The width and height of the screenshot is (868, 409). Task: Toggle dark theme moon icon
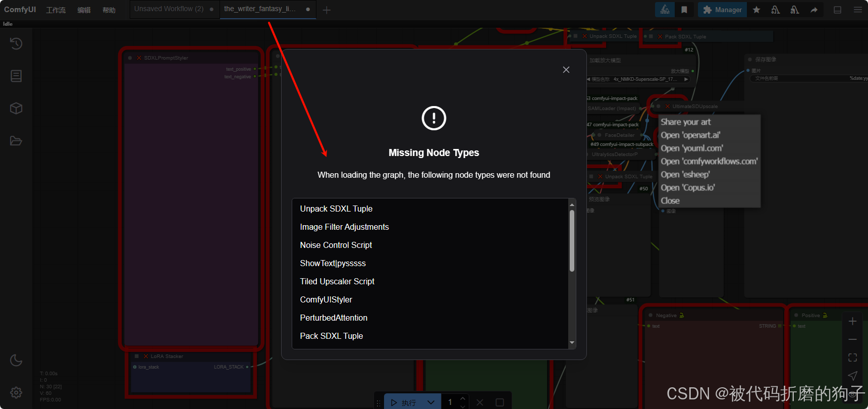pos(16,360)
